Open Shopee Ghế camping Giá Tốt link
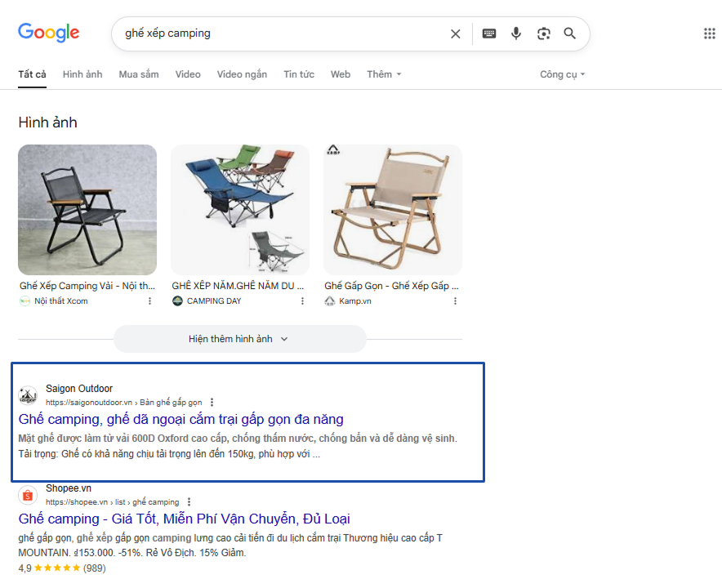The image size is (722, 588). (185, 519)
